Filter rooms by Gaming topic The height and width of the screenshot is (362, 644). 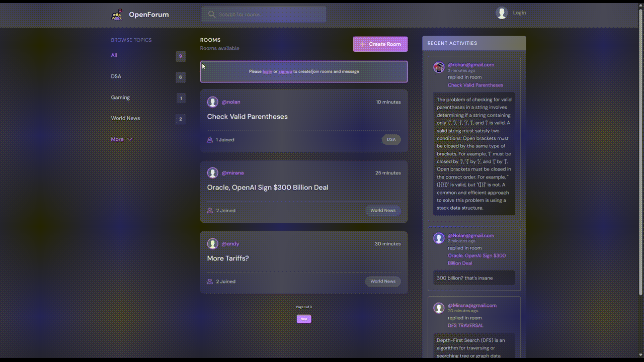[120, 98]
